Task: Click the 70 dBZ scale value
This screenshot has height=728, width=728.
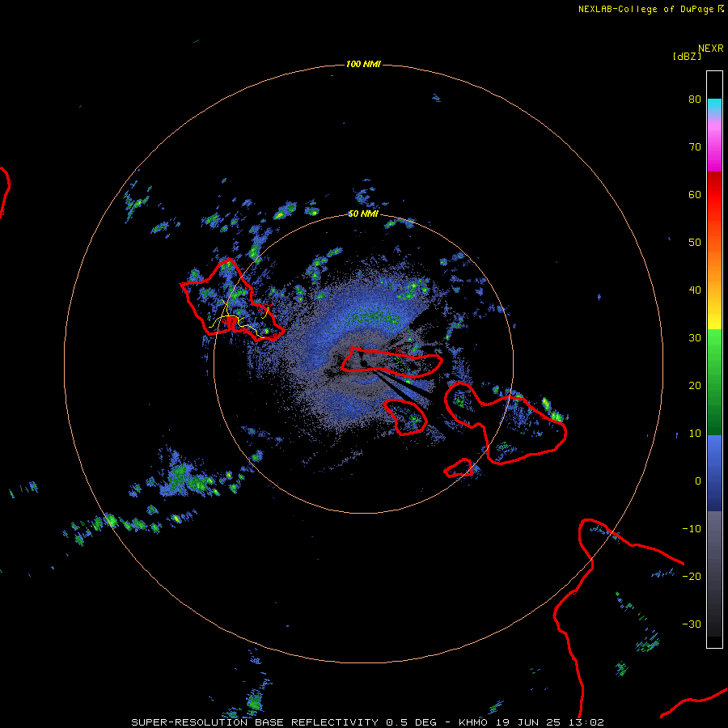Action: pyautogui.click(x=695, y=146)
